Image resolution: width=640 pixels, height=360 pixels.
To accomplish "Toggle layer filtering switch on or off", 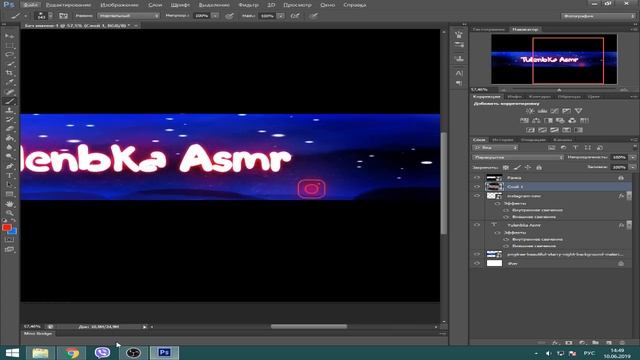I will pos(635,147).
